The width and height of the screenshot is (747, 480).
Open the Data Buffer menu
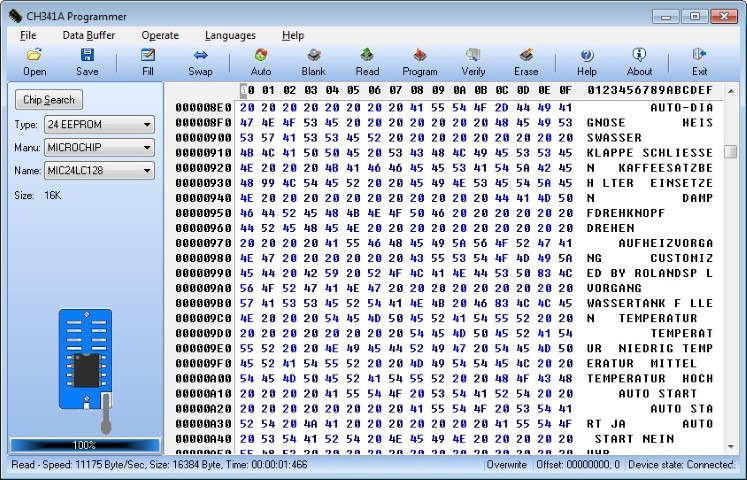[x=89, y=35]
